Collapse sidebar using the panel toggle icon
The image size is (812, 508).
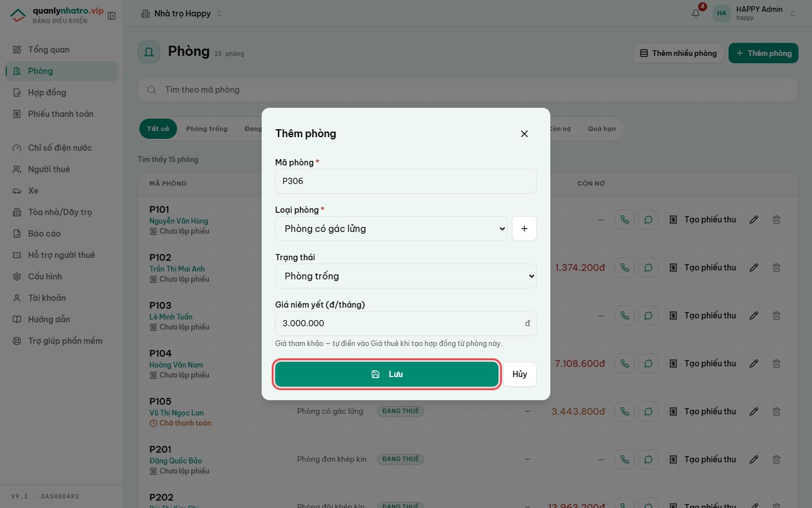point(112,16)
